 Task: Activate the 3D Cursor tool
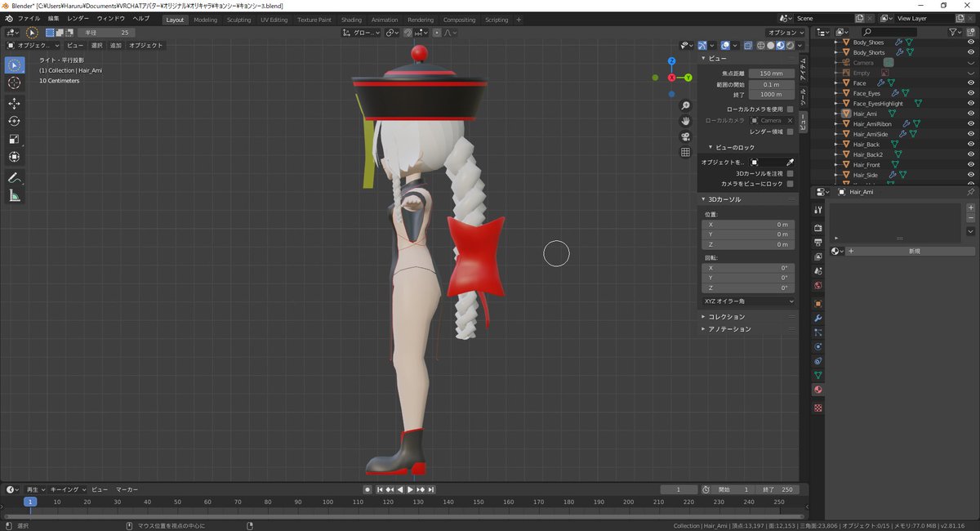click(15, 83)
